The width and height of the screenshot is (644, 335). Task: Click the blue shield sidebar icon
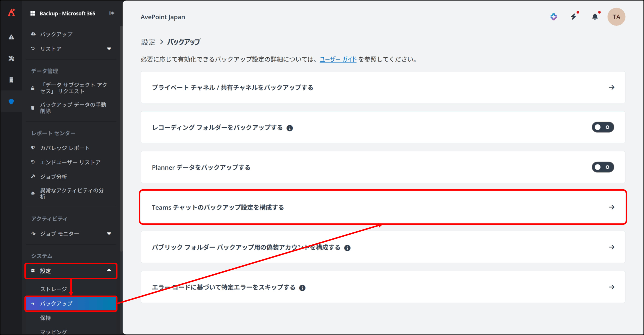(11, 102)
